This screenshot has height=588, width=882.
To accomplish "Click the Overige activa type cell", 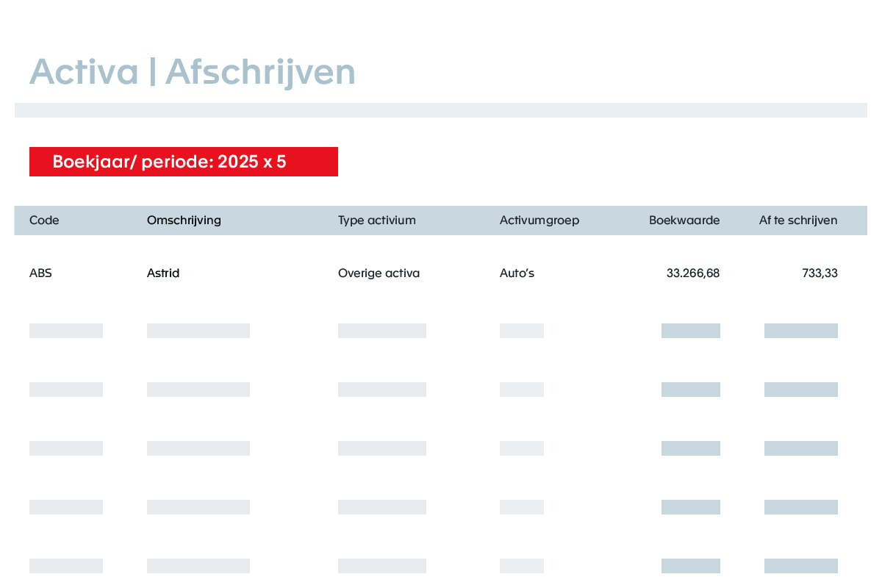I will pos(379,273).
